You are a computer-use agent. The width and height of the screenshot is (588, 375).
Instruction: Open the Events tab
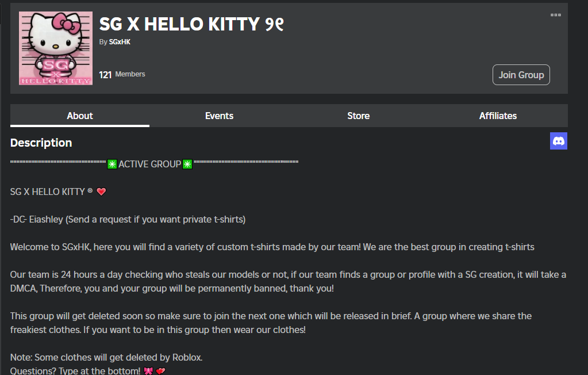219,116
